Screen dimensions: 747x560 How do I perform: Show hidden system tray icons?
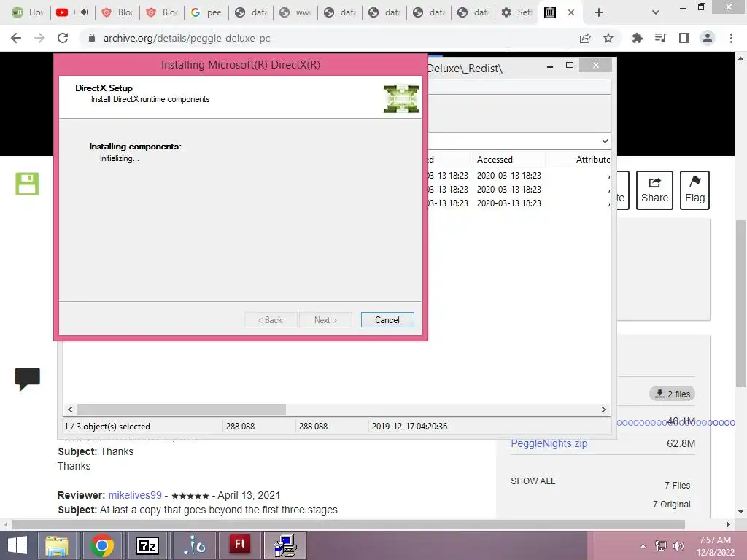(x=643, y=546)
